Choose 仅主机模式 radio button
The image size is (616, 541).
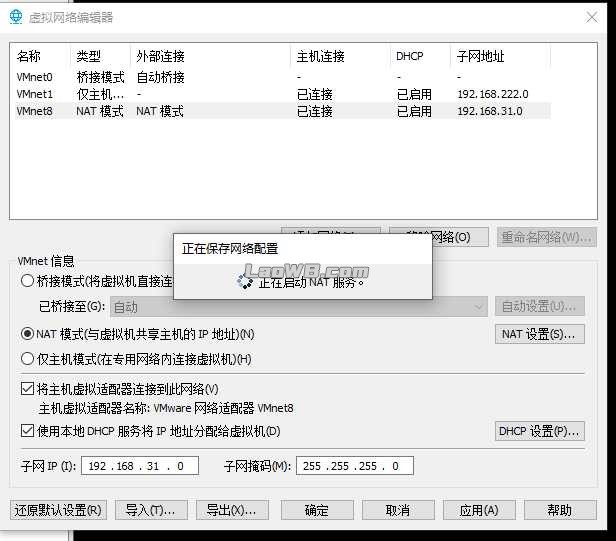coord(28,359)
